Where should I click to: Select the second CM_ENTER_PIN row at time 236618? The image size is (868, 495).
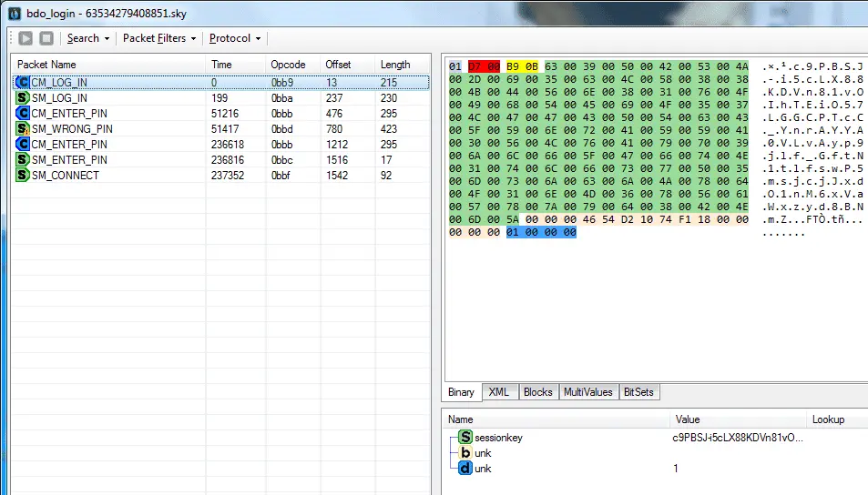221,145
